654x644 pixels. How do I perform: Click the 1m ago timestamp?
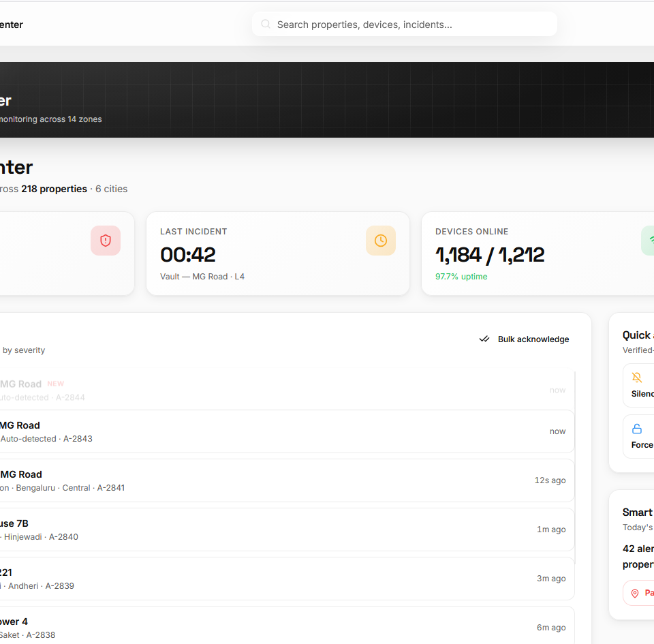[x=551, y=530]
